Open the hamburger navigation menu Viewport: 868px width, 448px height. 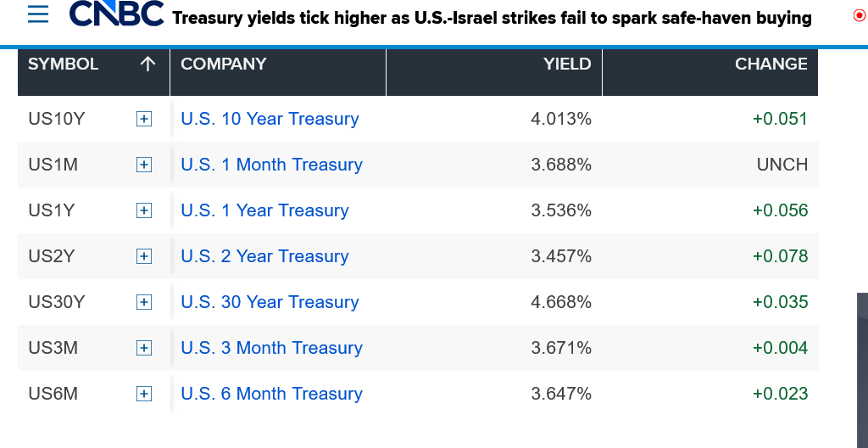pyautogui.click(x=37, y=14)
